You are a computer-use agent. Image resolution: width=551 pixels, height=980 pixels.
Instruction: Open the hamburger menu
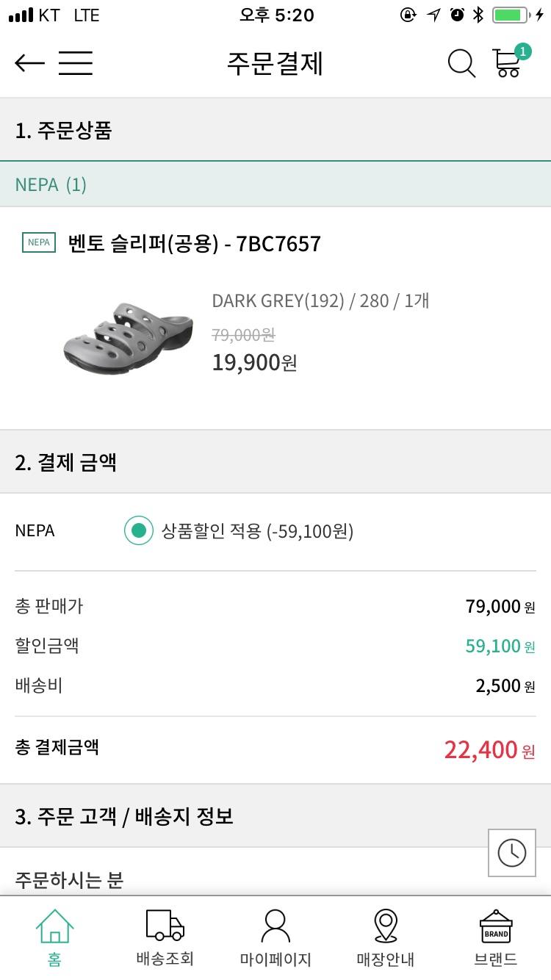[x=76, y=63]
